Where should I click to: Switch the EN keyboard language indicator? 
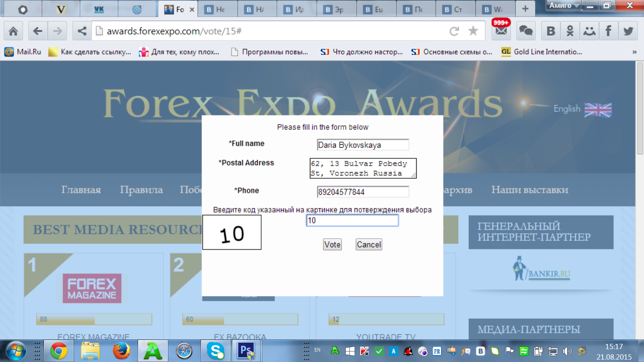318,350
